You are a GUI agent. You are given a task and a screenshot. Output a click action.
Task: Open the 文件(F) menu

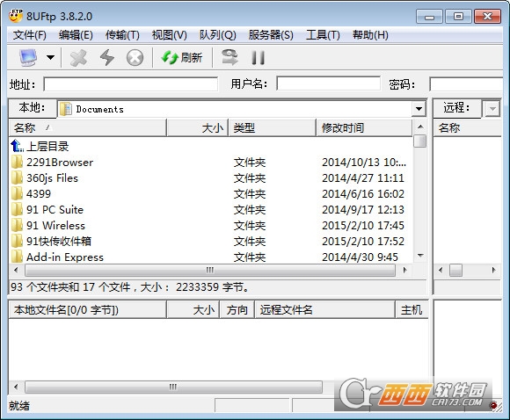pos(30,35)
